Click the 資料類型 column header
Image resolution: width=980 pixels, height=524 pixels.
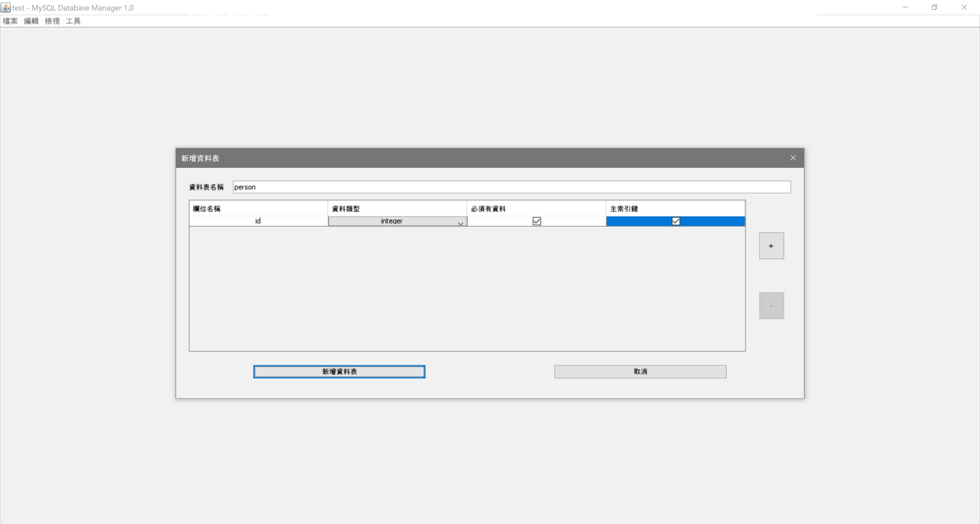click(x=397, y=209)
